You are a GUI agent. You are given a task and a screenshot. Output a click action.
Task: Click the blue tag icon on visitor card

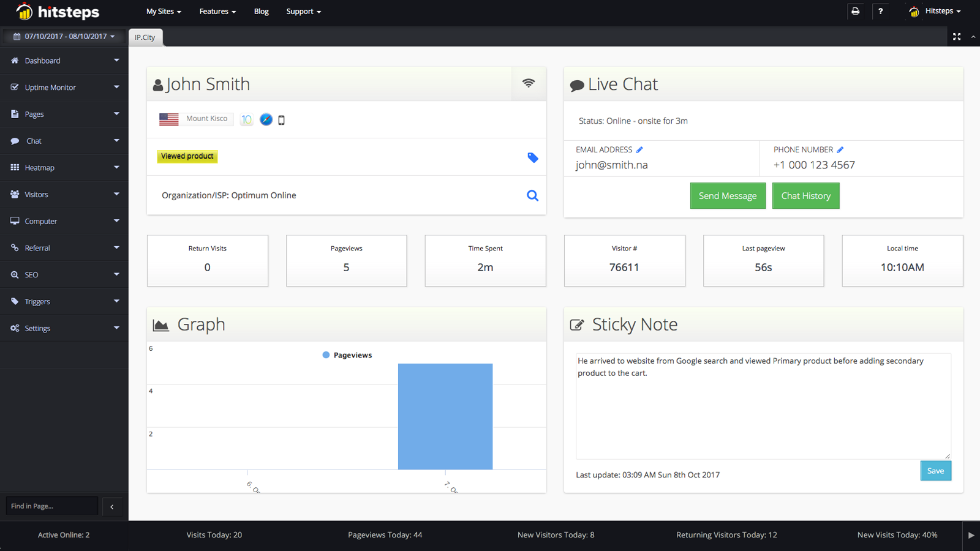532,157
